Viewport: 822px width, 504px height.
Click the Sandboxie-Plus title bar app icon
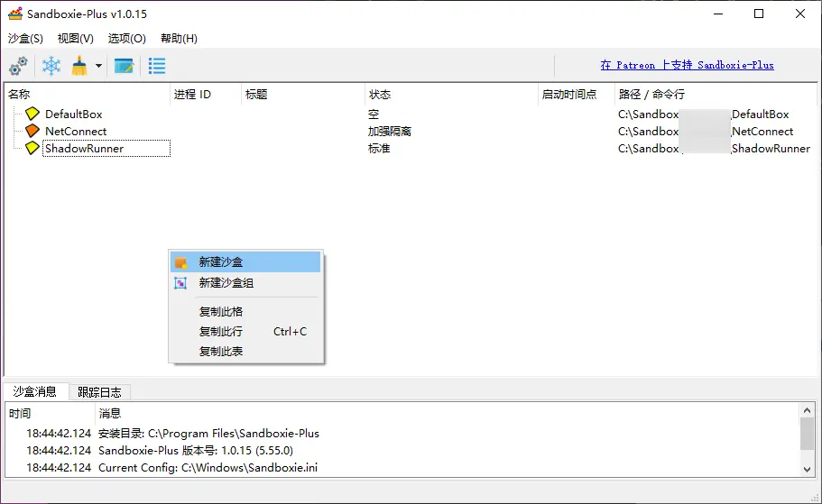point(15,14)
